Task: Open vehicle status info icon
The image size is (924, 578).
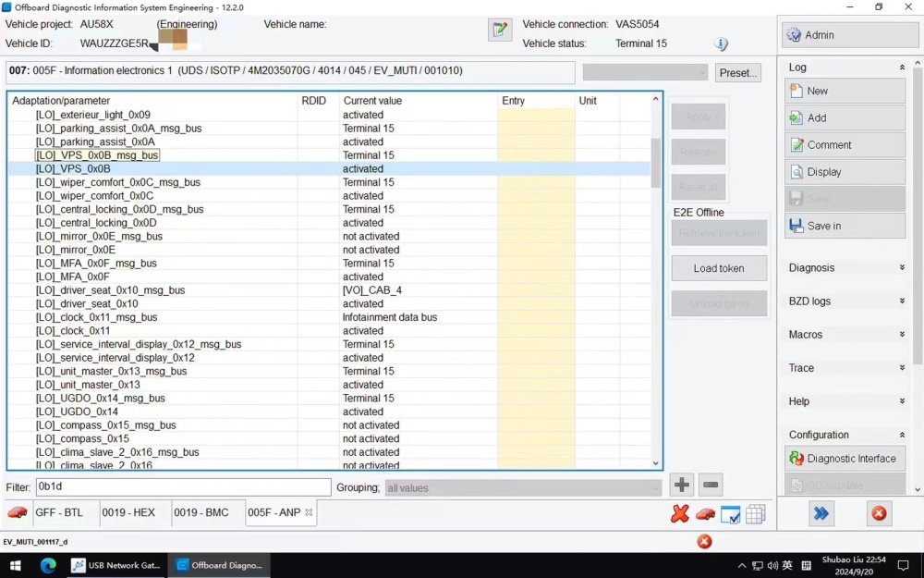Action: 721,43
